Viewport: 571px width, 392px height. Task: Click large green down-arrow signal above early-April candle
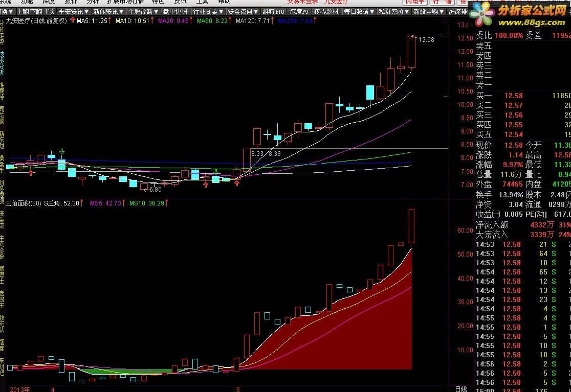[62, 151]
